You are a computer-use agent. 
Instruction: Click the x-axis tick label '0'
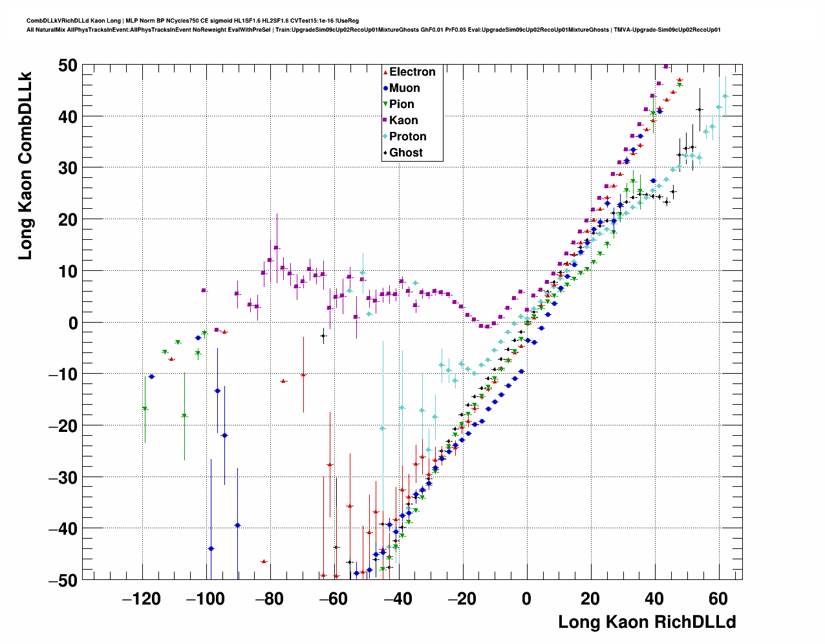[526, 599]
